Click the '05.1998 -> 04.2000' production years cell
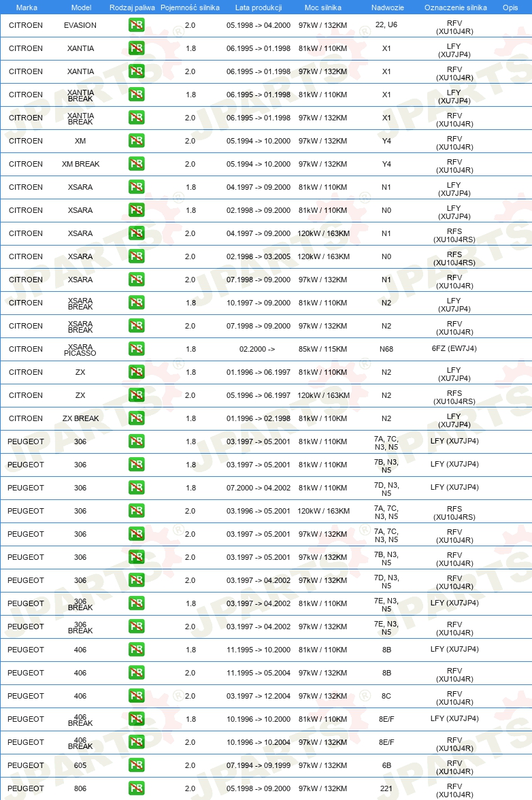This screenshot has width=532, height=800. click(x=259, y=25)
